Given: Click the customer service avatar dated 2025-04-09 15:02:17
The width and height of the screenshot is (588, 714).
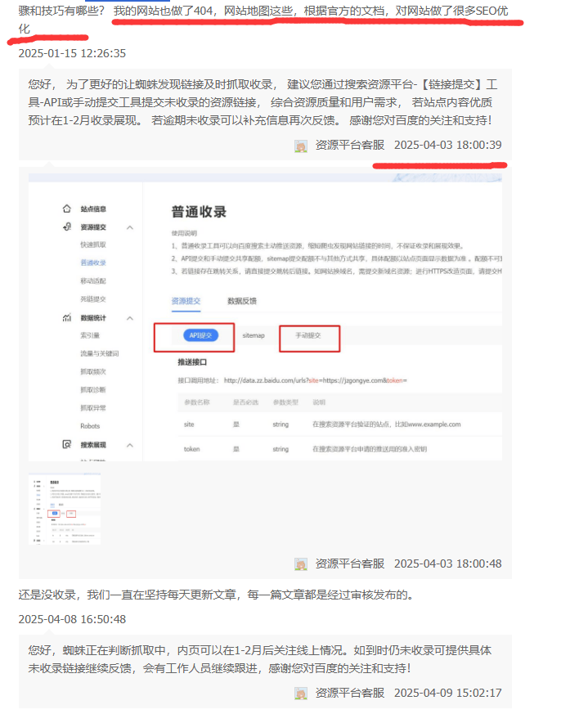Looking at the screenshot, I should (301, 694).
